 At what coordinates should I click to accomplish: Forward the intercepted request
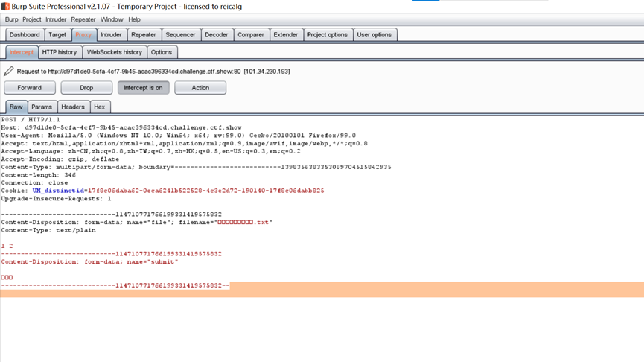click(30, 88)
